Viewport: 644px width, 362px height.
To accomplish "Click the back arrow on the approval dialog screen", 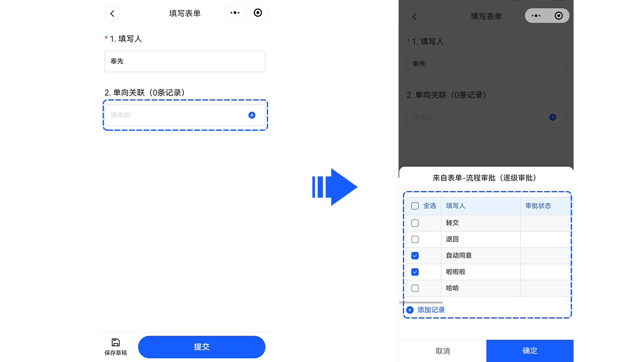I will (415, 16).
